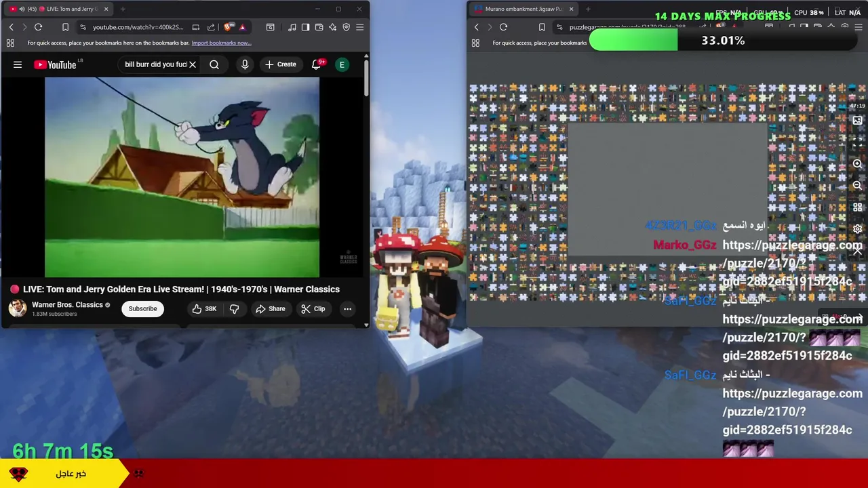Open VPN shield icon in YouTube window
Viewport: 868px width, 488px height.
pyautogui.click(x=346, y=27)
